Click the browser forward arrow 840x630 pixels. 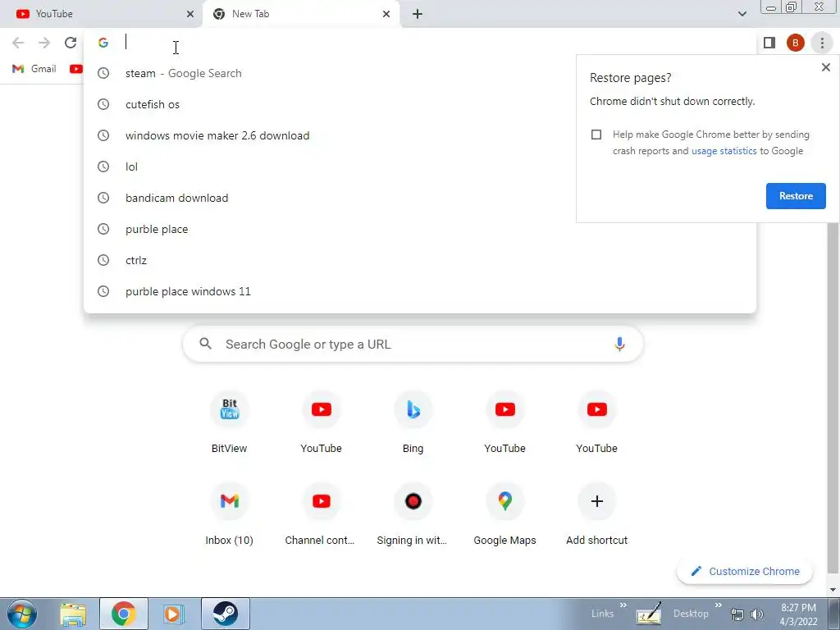click(44, 43)
